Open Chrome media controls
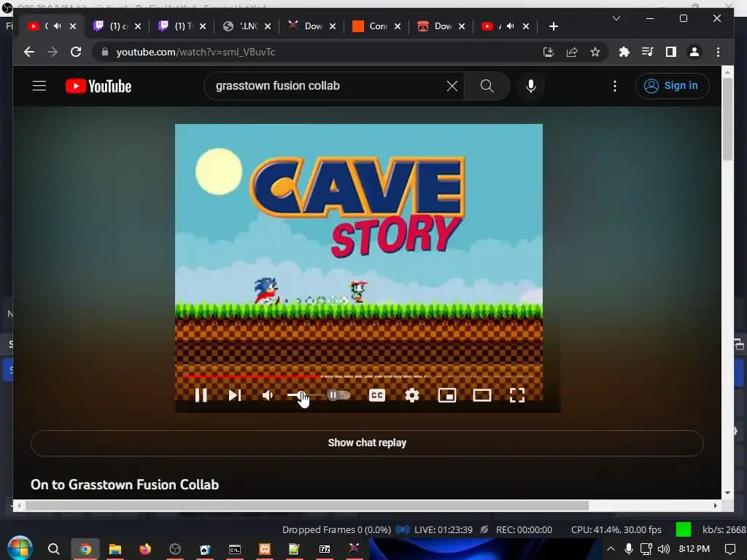This screenshot has height=560, width=747. point(648,52)
